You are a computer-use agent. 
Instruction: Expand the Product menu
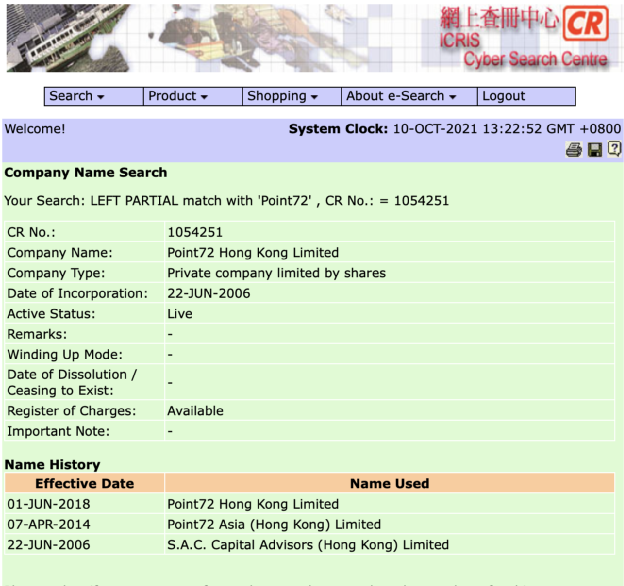click(x=193, y=96)
